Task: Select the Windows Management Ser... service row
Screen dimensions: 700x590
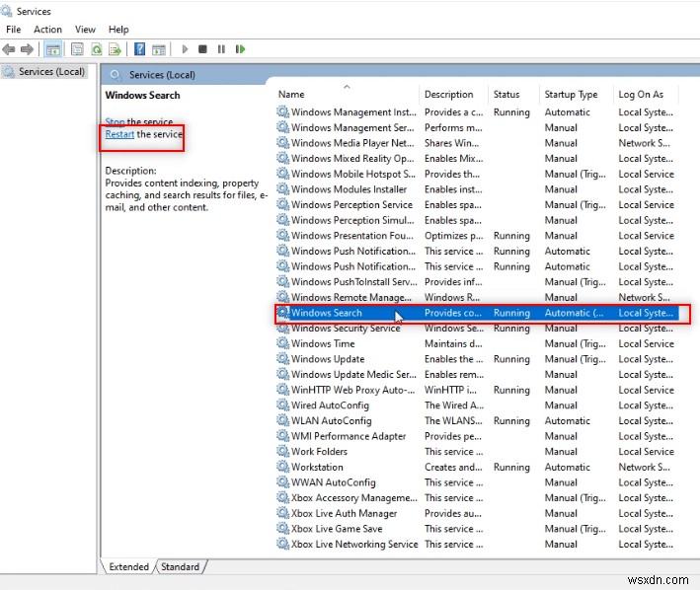Action: [x=477, y=127]
